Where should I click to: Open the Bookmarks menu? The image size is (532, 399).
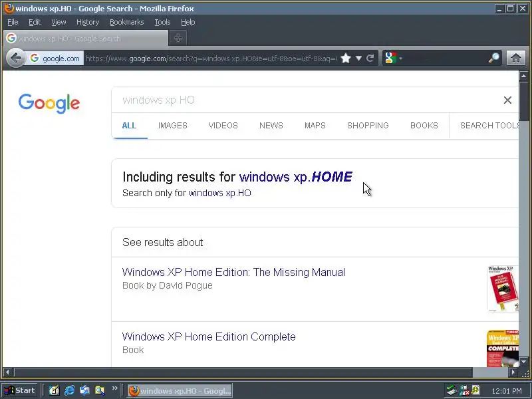(126, 22)
